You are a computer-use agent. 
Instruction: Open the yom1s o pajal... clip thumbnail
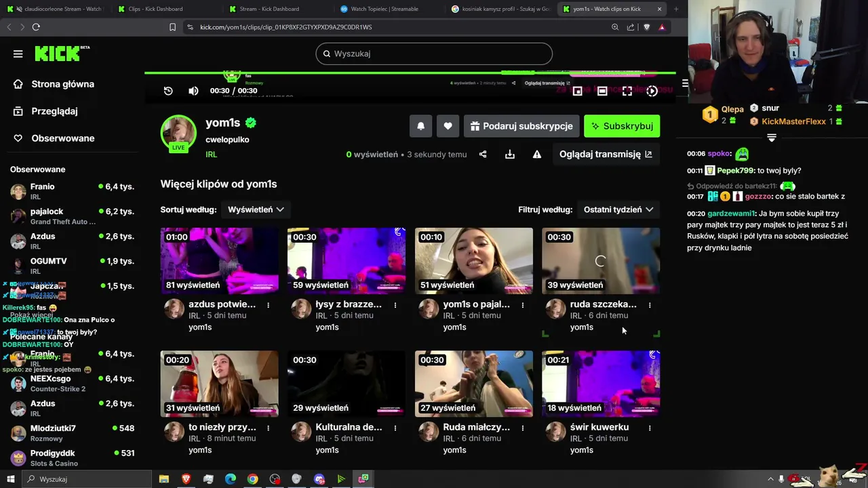coord(474,261)
